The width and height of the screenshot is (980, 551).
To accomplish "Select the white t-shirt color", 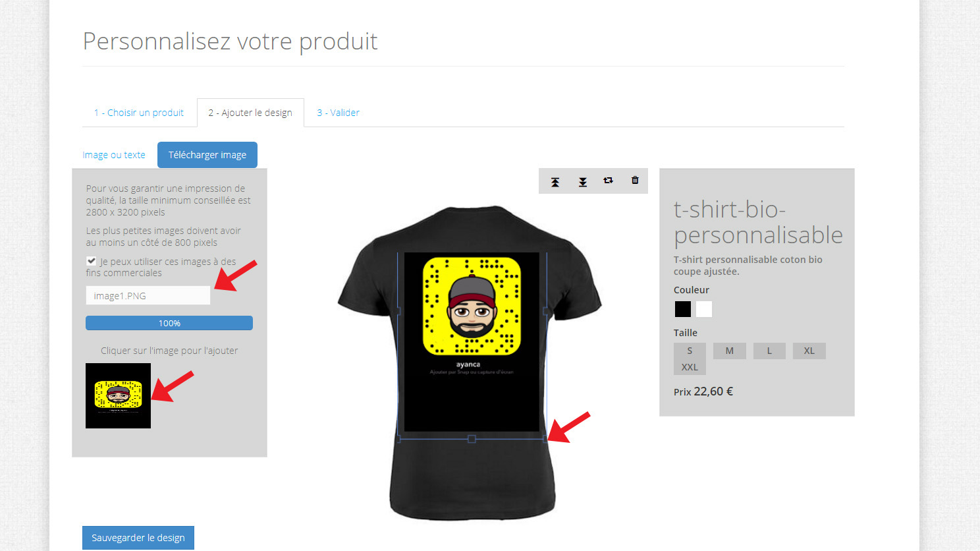I will (704, 309).
